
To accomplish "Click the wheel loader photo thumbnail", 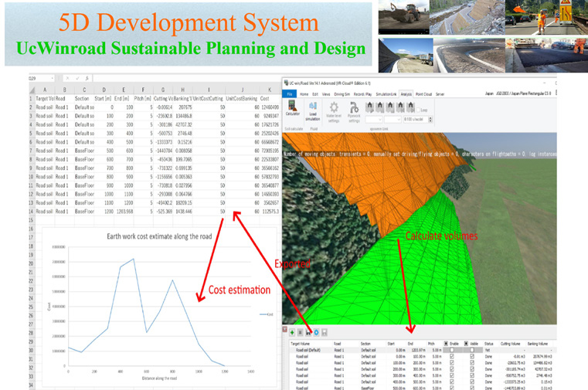I will 403,17.
